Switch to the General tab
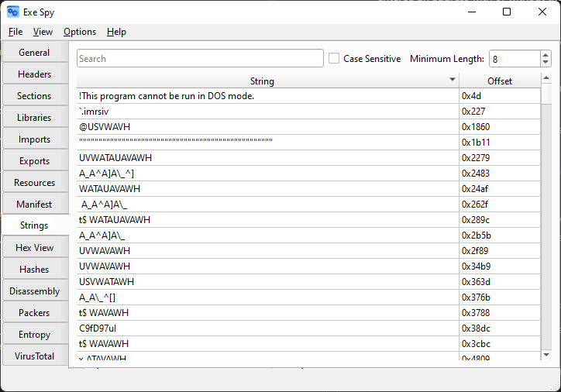Viewport: 561px width, 392px height. pyautogui.click(x=35, y=53)
